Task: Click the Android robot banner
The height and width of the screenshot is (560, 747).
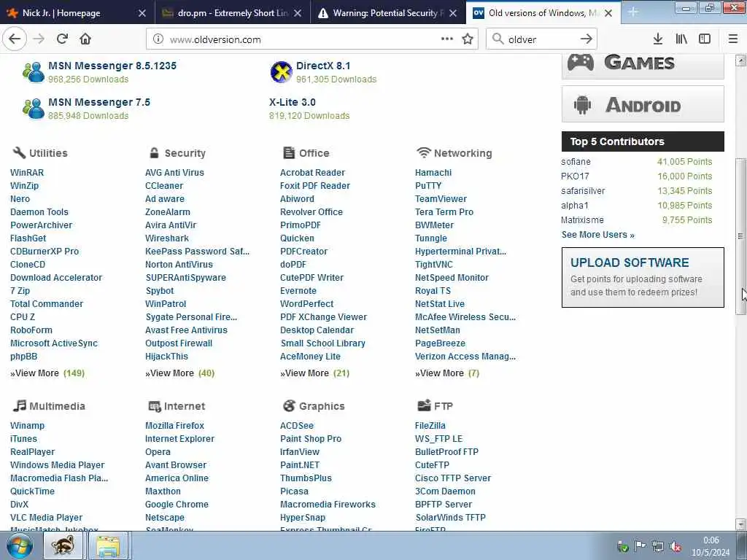Action: click(643, 104)
